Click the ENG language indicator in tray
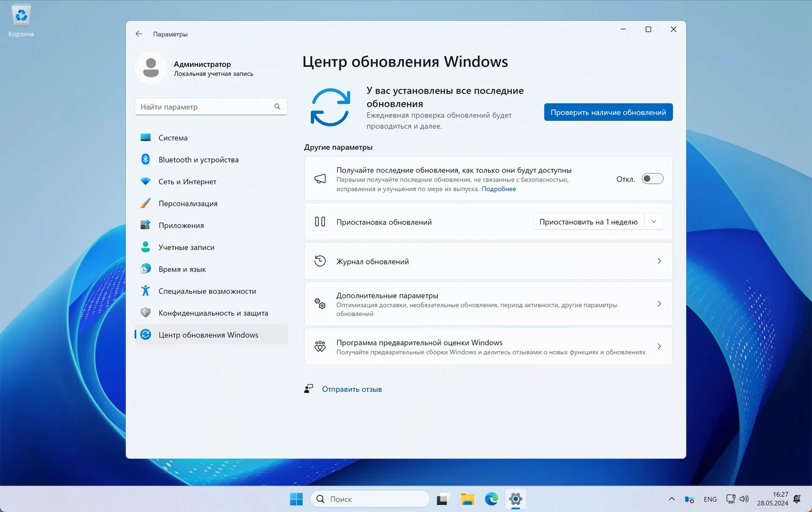Screen dimensions: 812x512 point(710,499)
